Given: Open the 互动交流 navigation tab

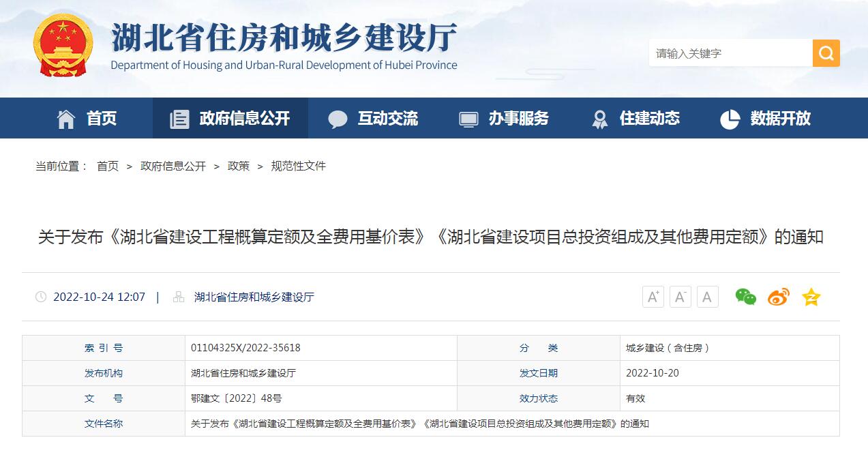Looking at the screenshot, I should coord(373,119).
